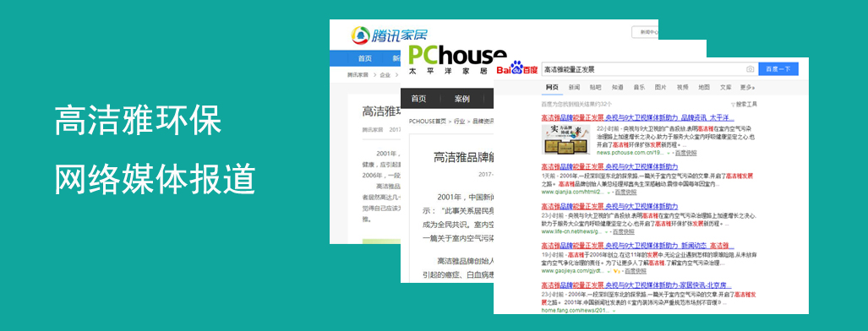Image resolution: width=868 pixels, height=331 pixels.
Task: Open result title ending 家居快讯-北京房
Action: coord(636,285)
